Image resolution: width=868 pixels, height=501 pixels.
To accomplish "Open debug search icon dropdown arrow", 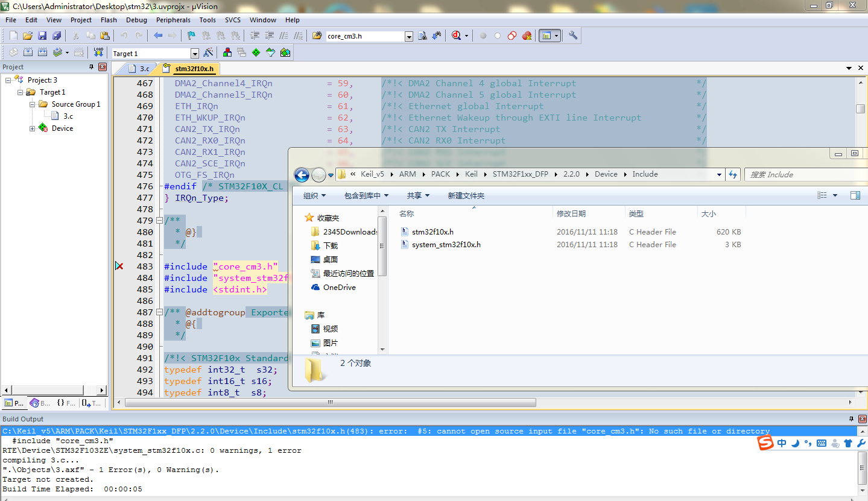I will pos(467,36).
